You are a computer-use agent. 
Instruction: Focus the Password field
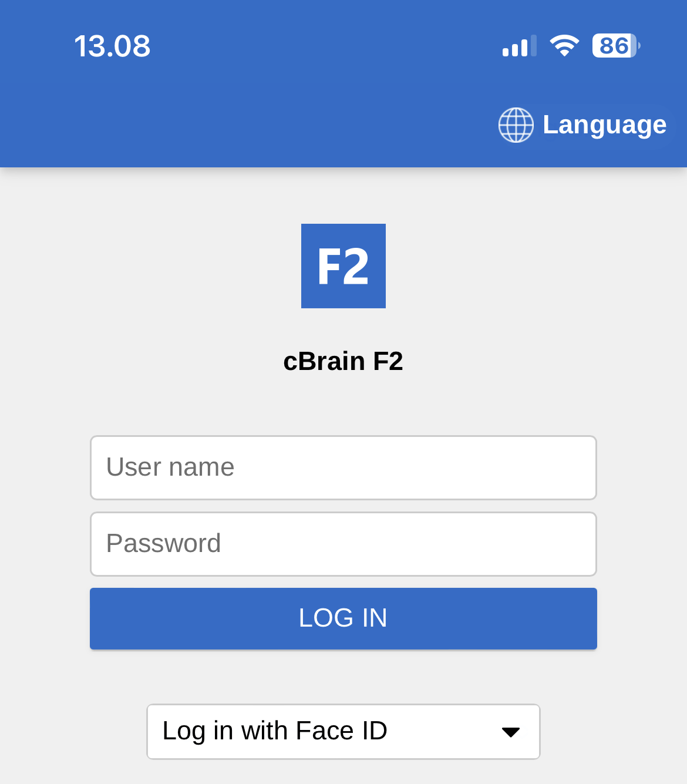point(343,544)
